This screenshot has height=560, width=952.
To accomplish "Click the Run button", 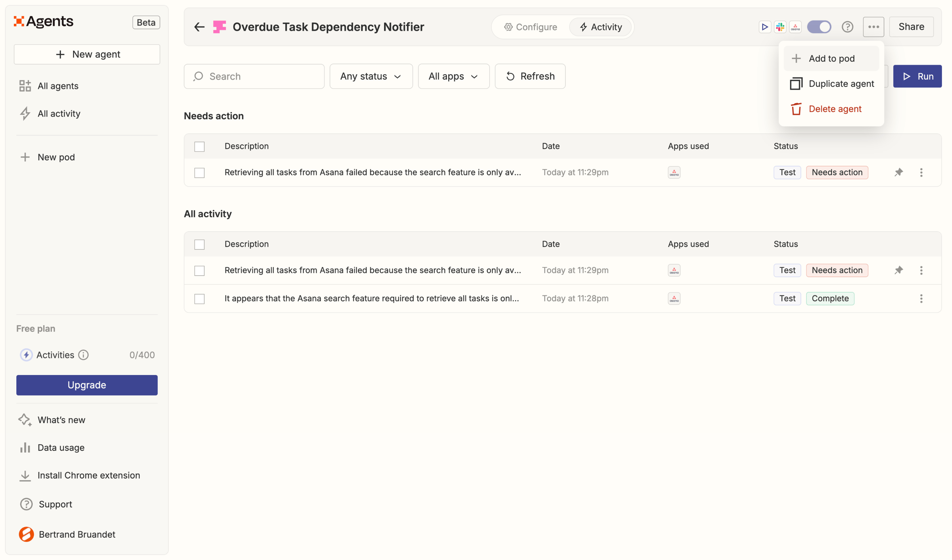I will coord(917,76).
